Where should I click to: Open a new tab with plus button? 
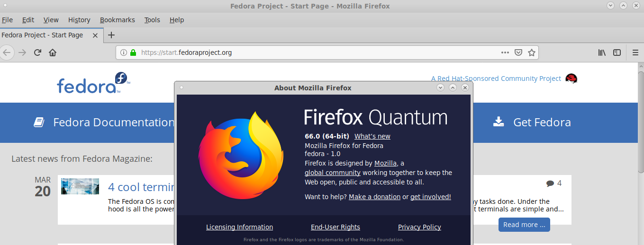point(111,35)
